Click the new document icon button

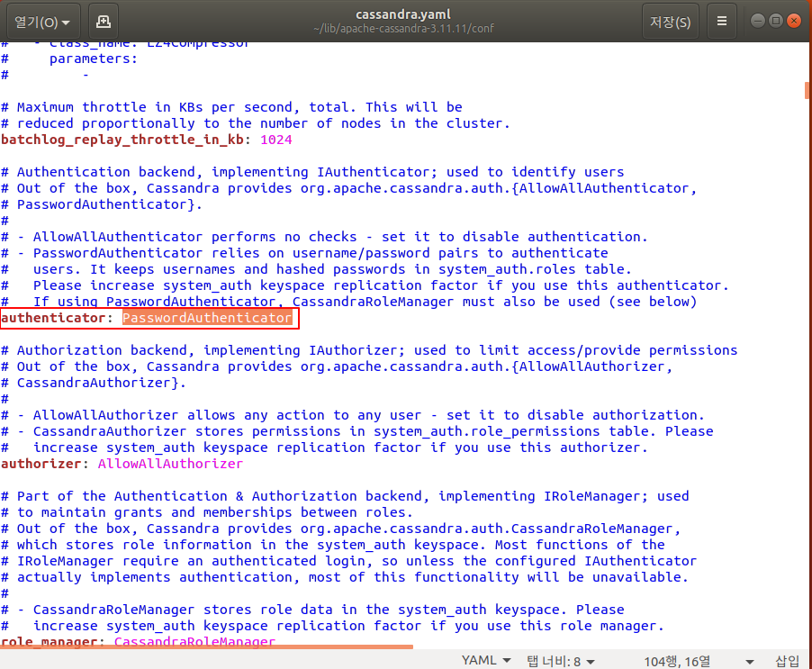[104, 22]
